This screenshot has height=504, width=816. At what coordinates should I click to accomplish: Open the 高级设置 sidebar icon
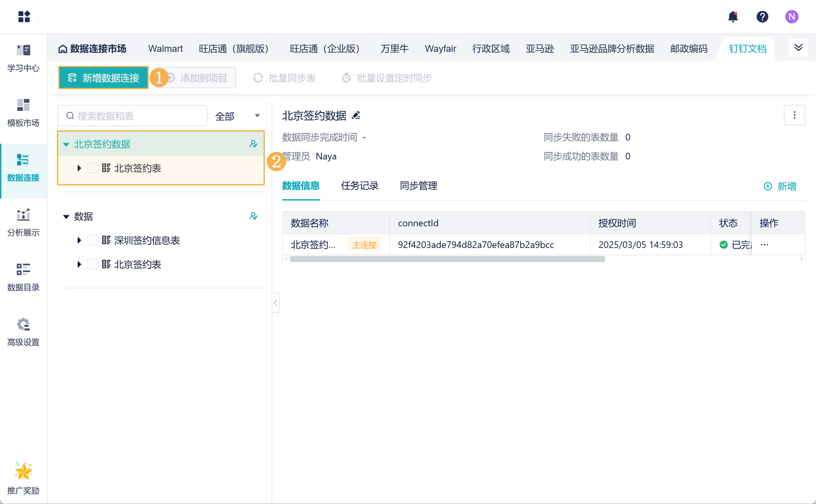(x=23, y=332)
